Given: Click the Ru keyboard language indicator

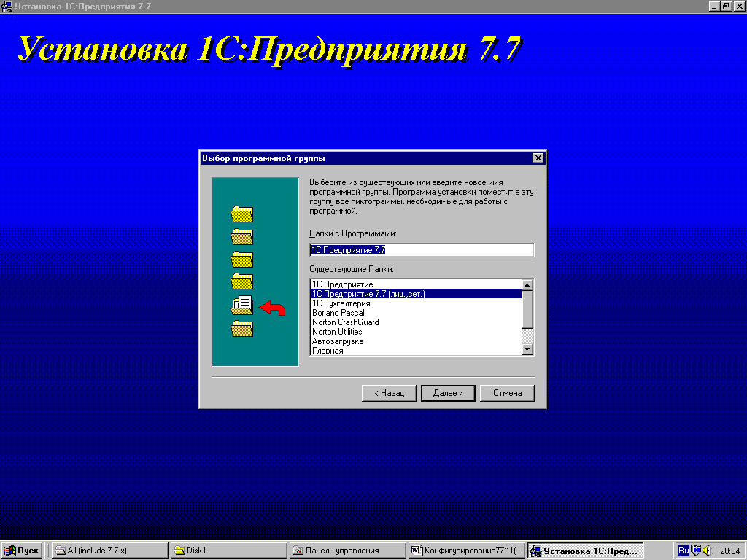Looking at the screenshot, I should [x=683, y=551].
